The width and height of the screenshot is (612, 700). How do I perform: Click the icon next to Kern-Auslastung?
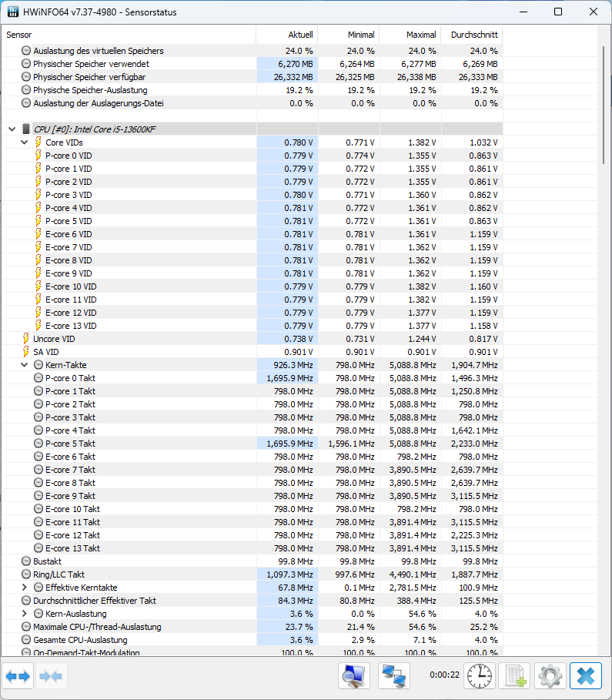(x=38, y=614)
